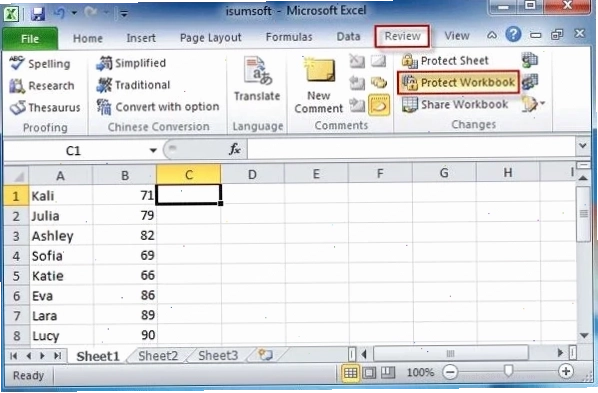Click cell containing Lucy
Screen dimensions: 598x393
click(x=61, y=336)
